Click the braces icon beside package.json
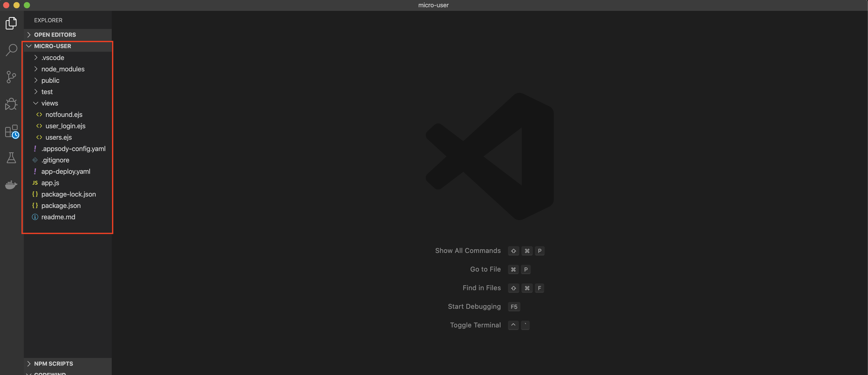This screenshot has width=868, height=375. (35, 206)
